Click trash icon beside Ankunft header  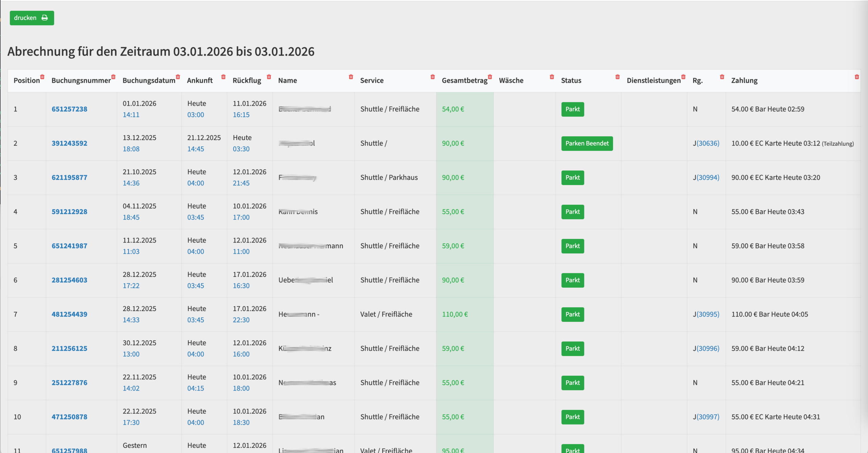pos(223,77)
